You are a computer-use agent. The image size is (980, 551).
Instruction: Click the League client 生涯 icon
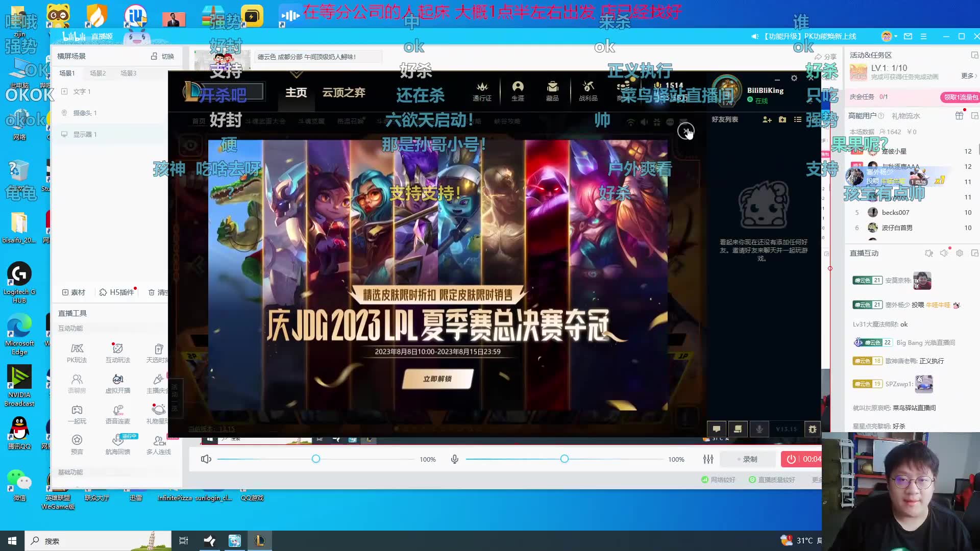point(518,92)
